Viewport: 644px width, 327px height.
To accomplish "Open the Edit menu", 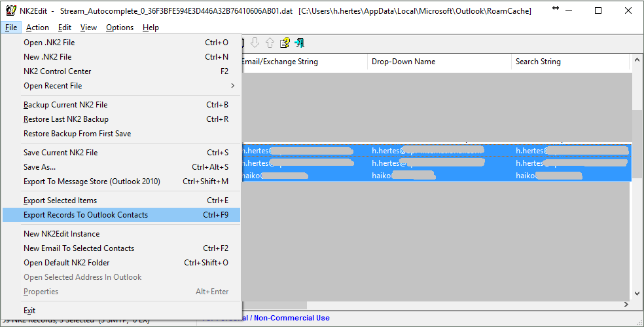I will (x=65, y=28).
